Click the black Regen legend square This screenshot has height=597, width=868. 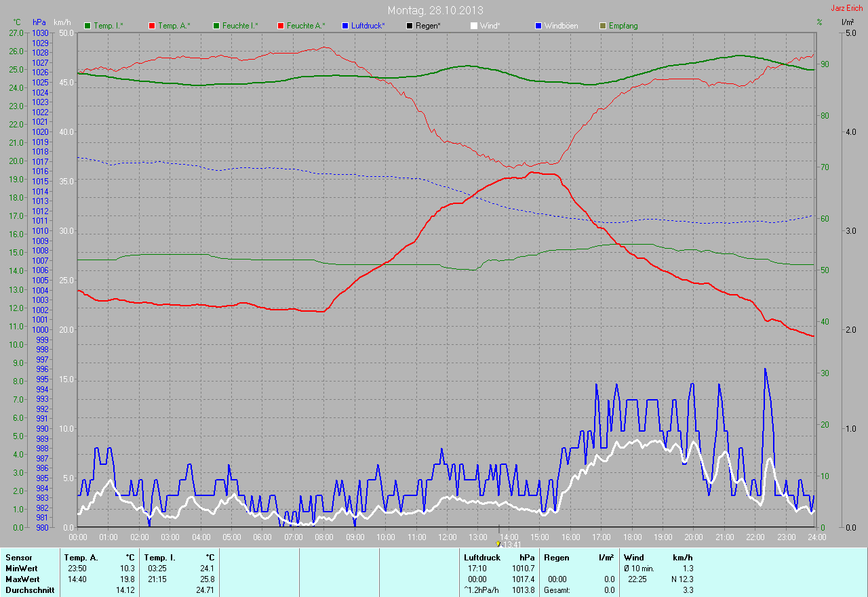pos(410,26)
